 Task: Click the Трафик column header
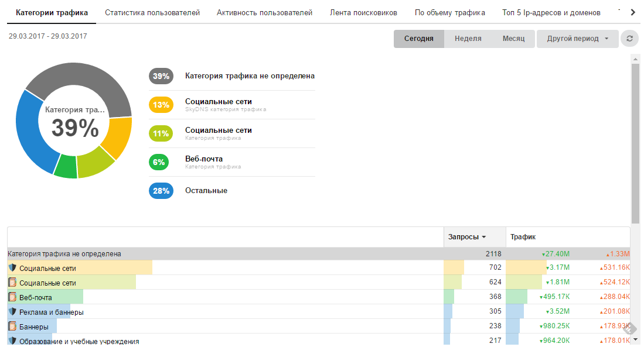(x=523, y=237)
